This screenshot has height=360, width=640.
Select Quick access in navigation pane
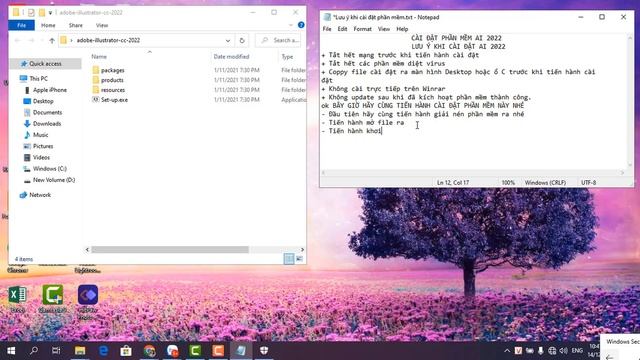pyautogui.click(x=45, y=64)
